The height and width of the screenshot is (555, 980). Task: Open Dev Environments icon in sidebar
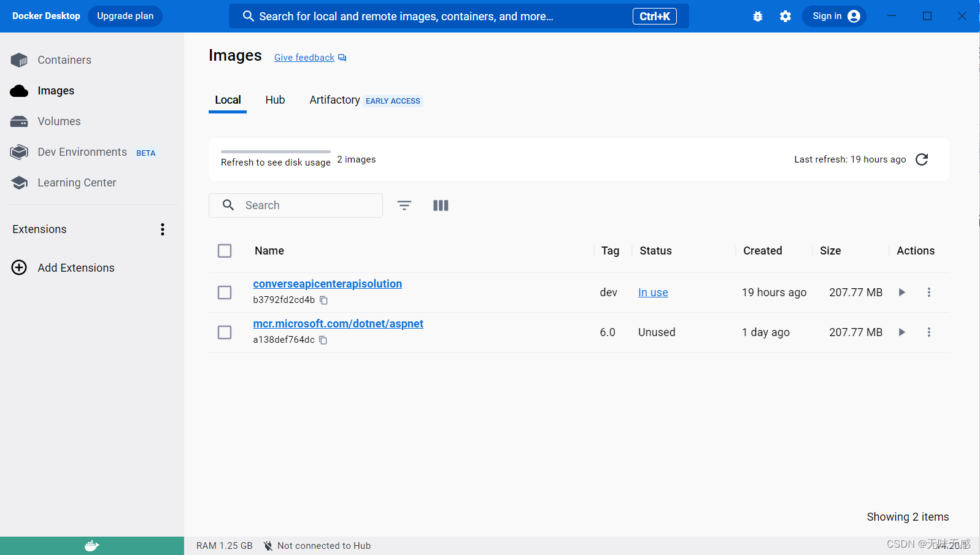[x=20, y=152]
